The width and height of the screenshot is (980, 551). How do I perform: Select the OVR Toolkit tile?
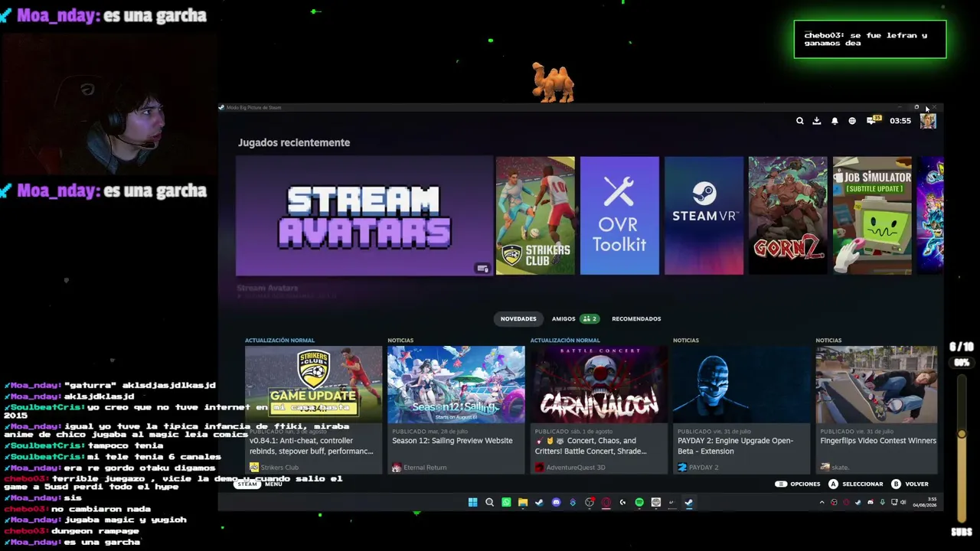[619, 216]
